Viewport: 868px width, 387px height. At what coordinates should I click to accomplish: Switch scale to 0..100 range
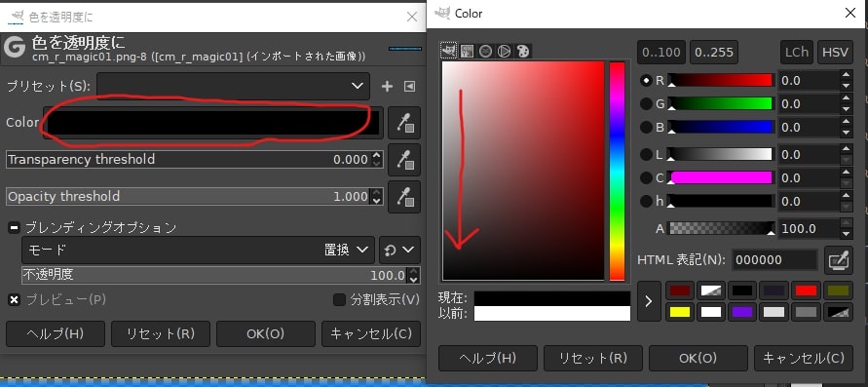point(661,53)
